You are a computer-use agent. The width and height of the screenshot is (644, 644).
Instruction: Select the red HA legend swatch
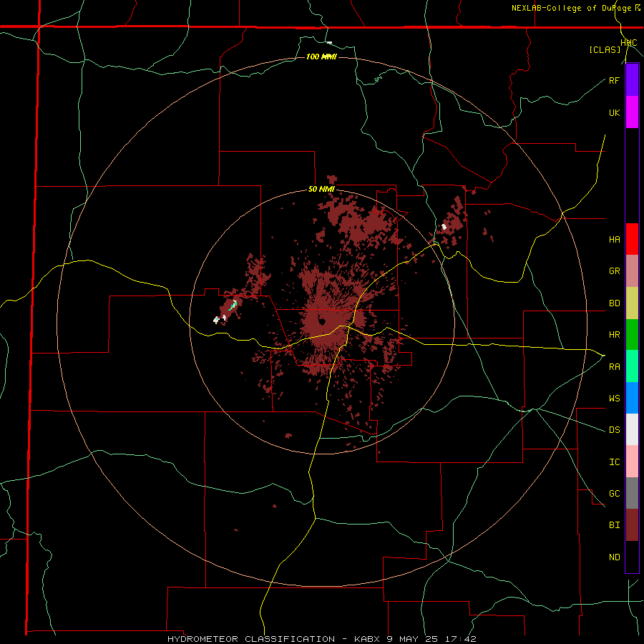[x=632, y=239]
